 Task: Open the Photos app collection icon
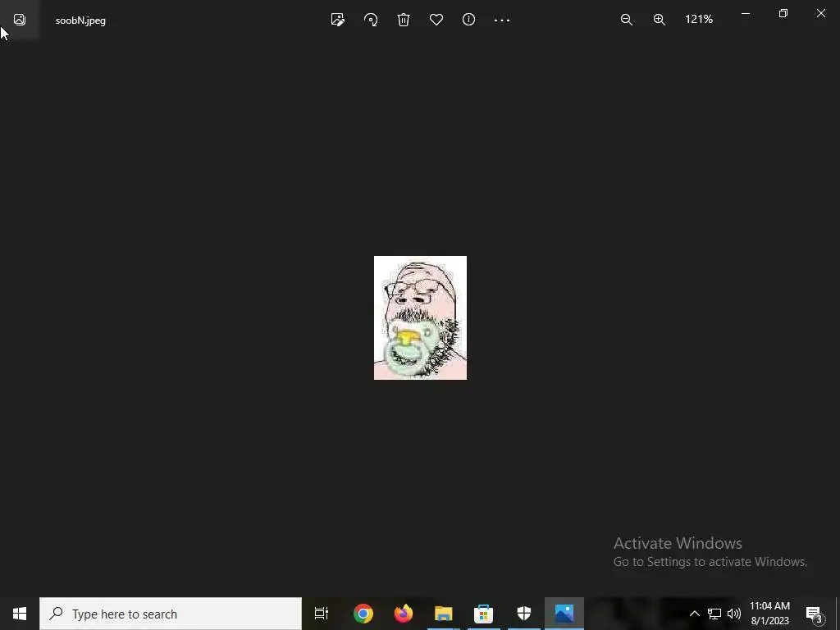pos(20,20)
